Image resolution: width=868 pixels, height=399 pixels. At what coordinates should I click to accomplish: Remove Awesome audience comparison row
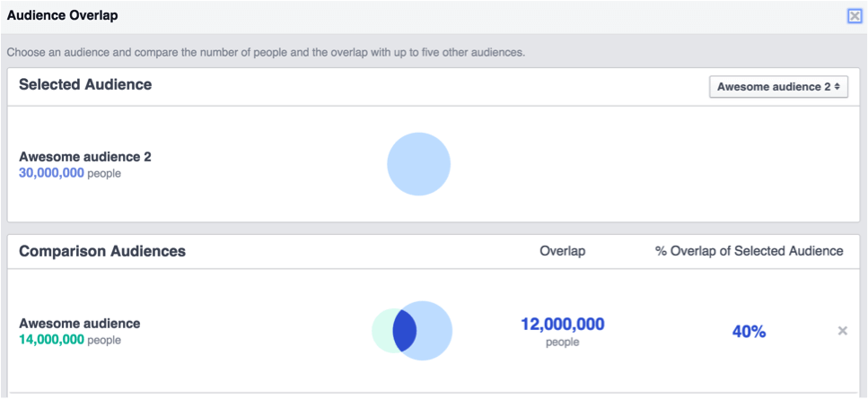tap(843, 331)
